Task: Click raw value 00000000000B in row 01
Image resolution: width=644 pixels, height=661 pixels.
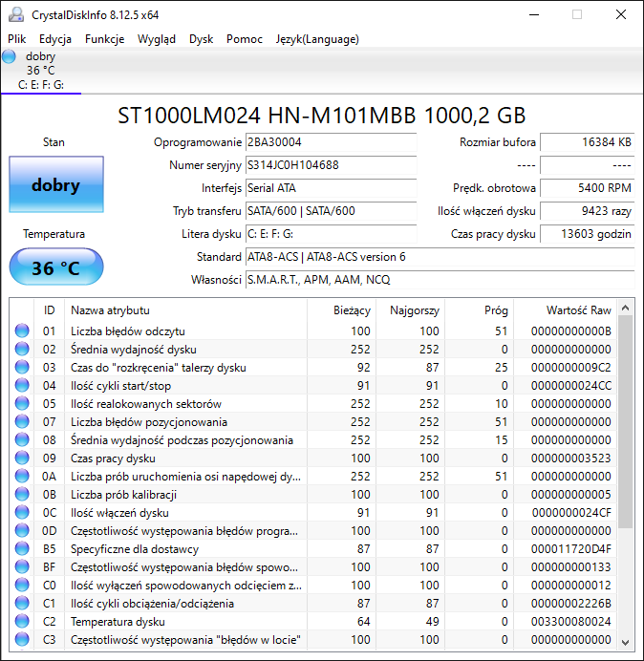Action: pyautogui.click(x=571, y=330)
